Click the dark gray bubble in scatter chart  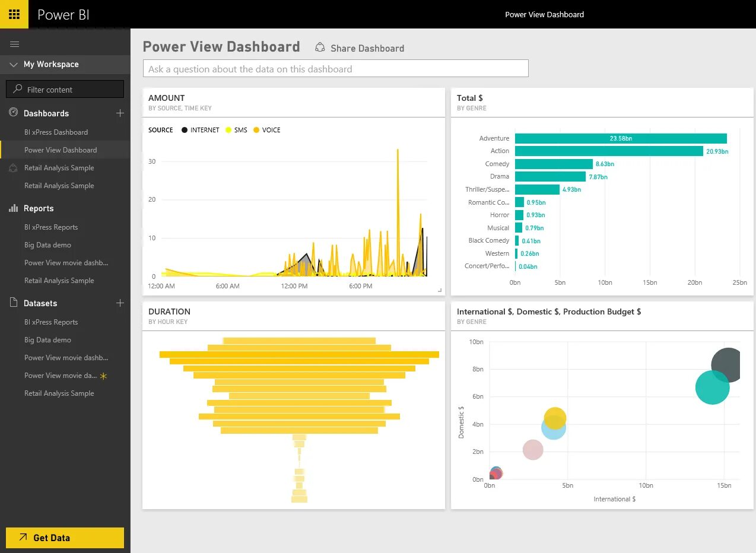click(x=727, y=365)
